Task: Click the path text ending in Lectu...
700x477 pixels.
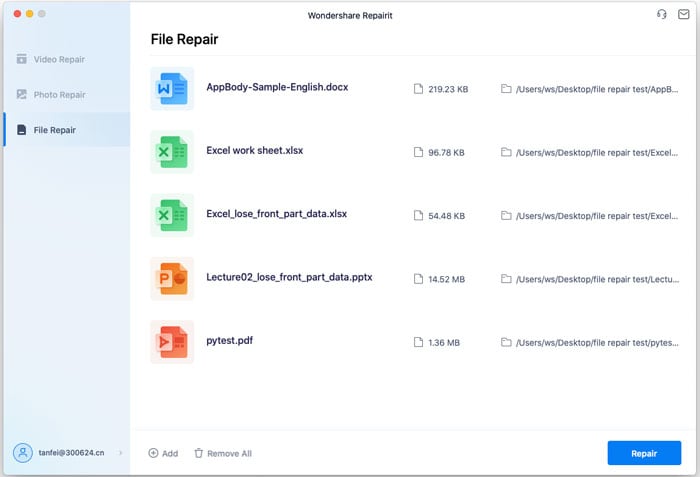Action: tap(597, 280)
